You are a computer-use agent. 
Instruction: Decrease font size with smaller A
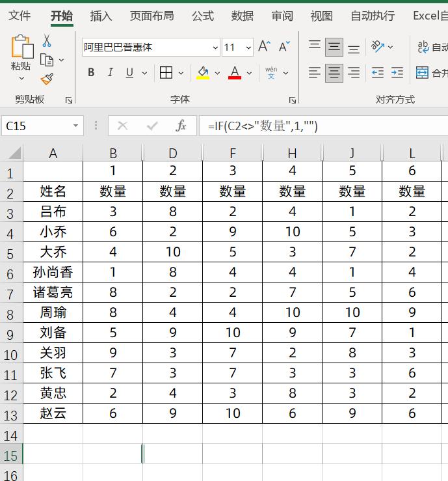(x=283, y=47)
